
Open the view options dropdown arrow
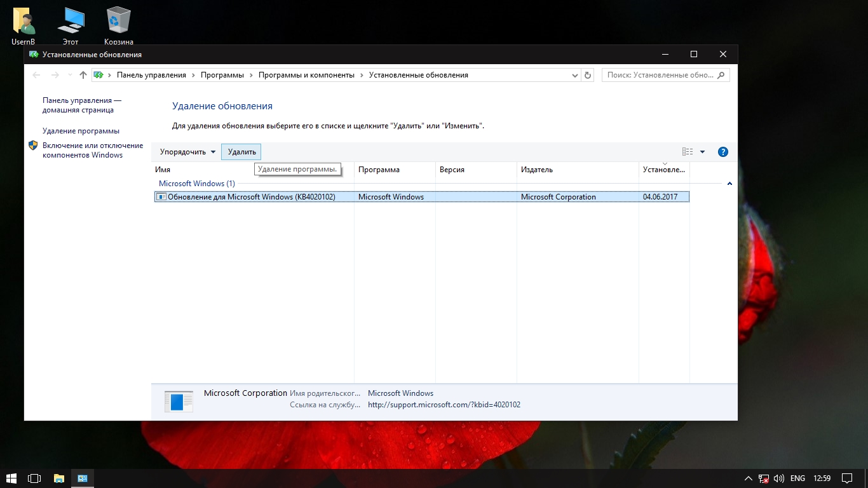coord(702,152)
